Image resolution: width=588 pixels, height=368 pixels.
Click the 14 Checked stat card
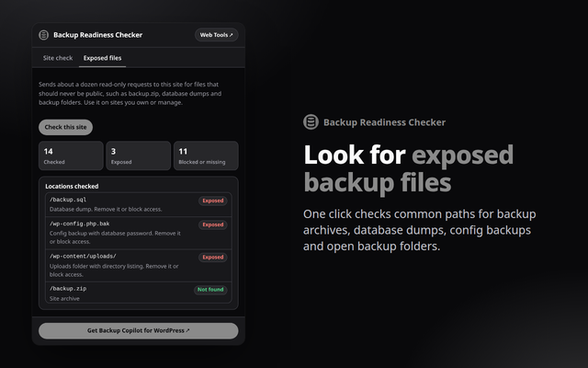71,155
